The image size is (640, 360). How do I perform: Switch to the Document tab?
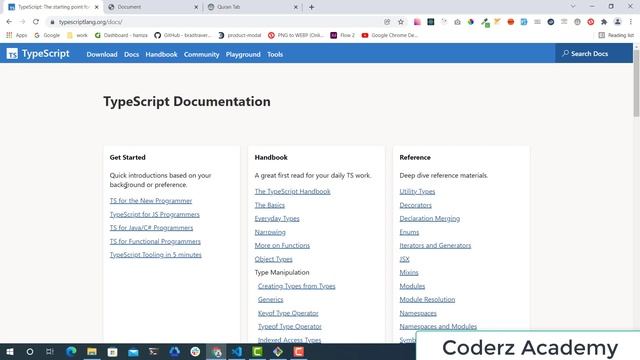[x=151, y=7]
